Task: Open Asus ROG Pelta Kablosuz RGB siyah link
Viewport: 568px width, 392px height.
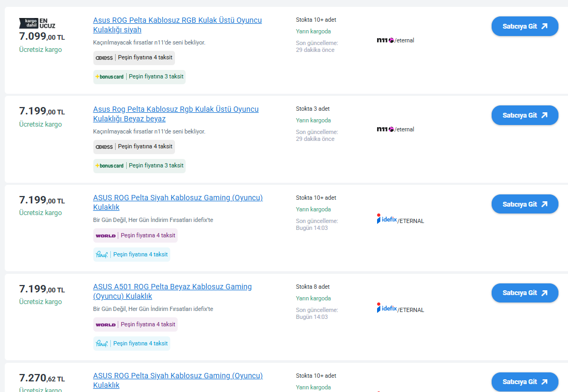Action: pyautogui.click(x=177, y=25)
